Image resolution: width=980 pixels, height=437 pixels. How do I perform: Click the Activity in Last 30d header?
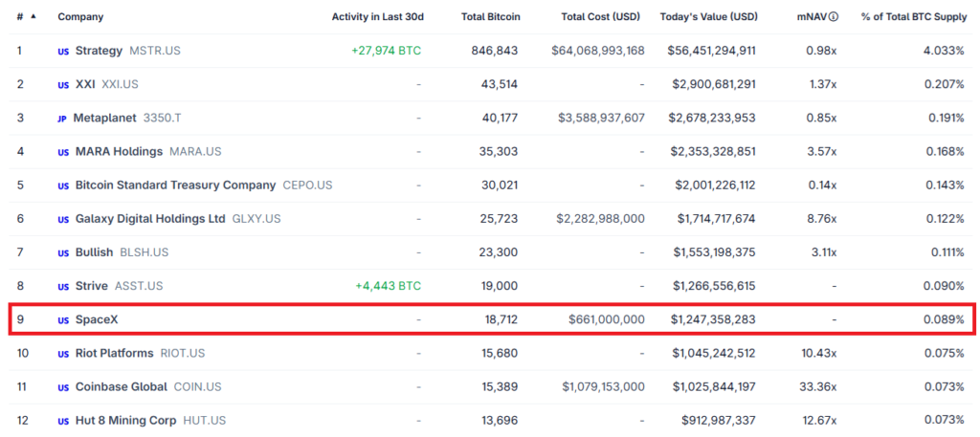[377, 17]
